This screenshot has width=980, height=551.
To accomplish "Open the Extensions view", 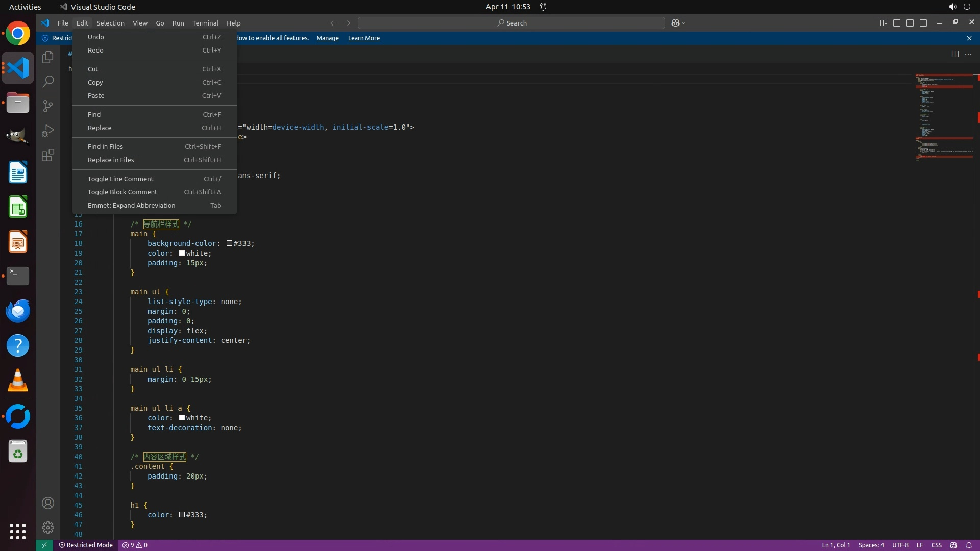I will (x=48, y=155).
